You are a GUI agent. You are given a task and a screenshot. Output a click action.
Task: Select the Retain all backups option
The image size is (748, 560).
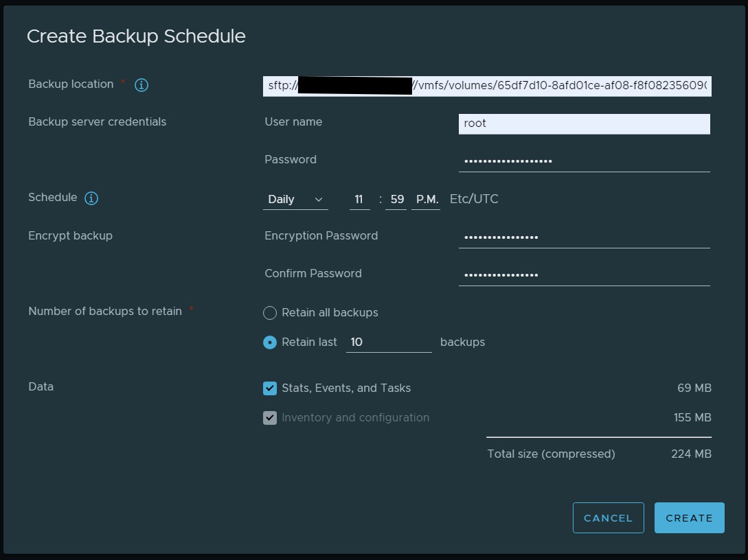click(270, 313)
